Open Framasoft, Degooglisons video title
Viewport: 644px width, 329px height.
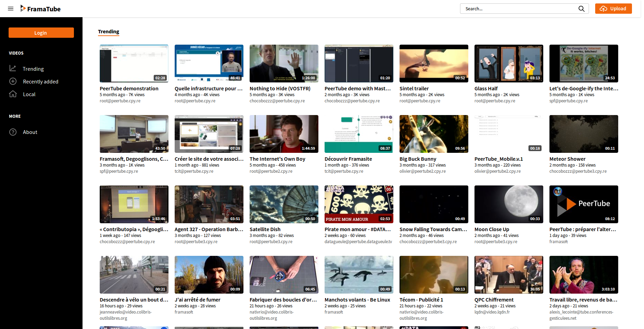coord(134,159)
